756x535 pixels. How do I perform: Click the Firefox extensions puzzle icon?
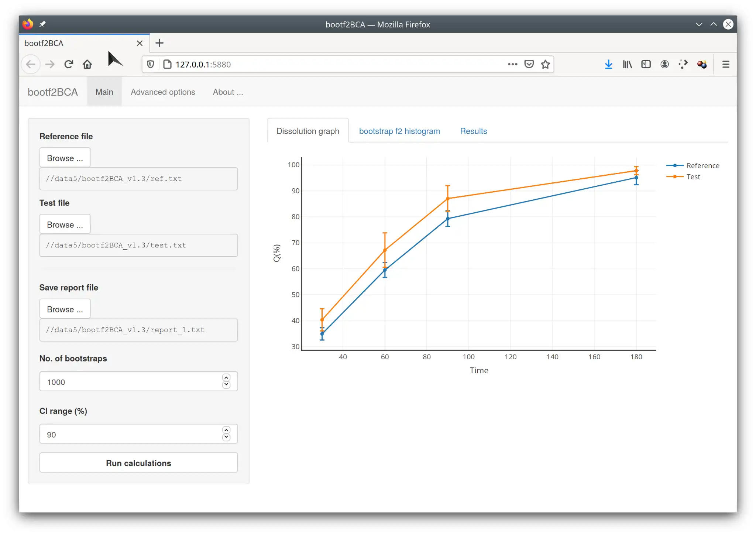click(x=683, y=64)
